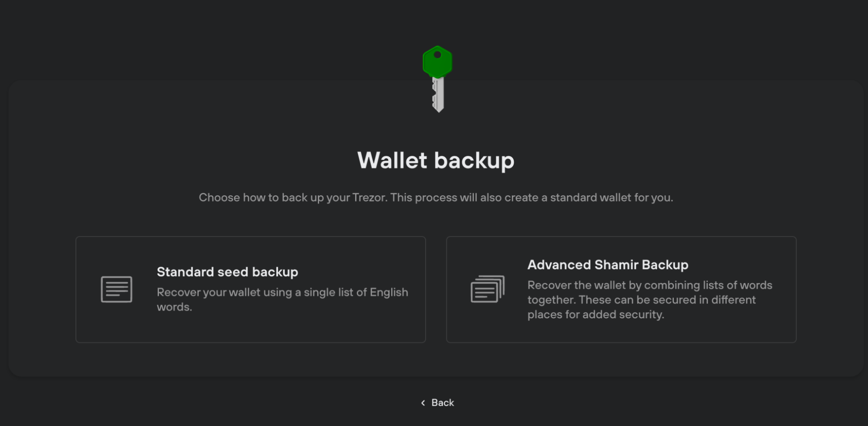This screenshot has width=868, height=426.
Task: Click the green hexagonal head of the key
Action: point(438,63)
